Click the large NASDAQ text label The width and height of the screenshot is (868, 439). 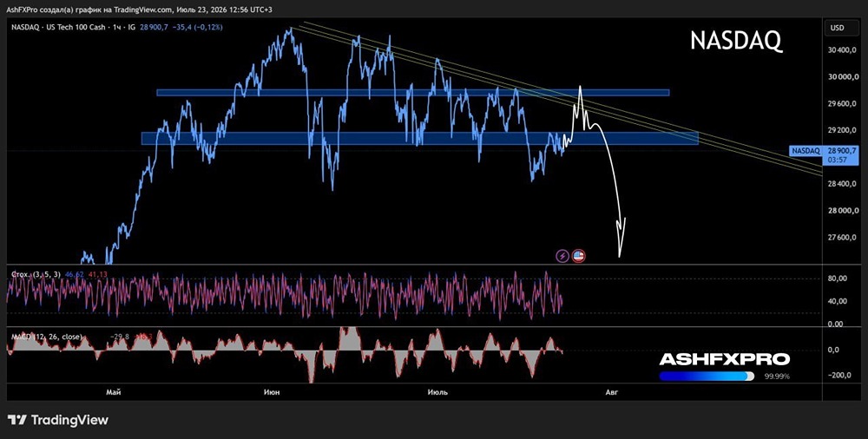click(x=736, y=41)
